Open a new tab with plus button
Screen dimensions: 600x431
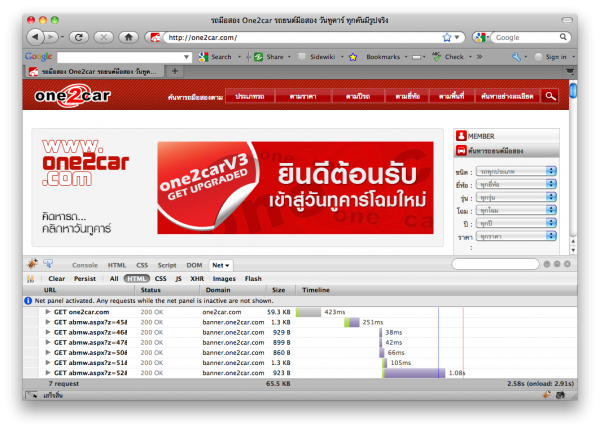[176, 72]
